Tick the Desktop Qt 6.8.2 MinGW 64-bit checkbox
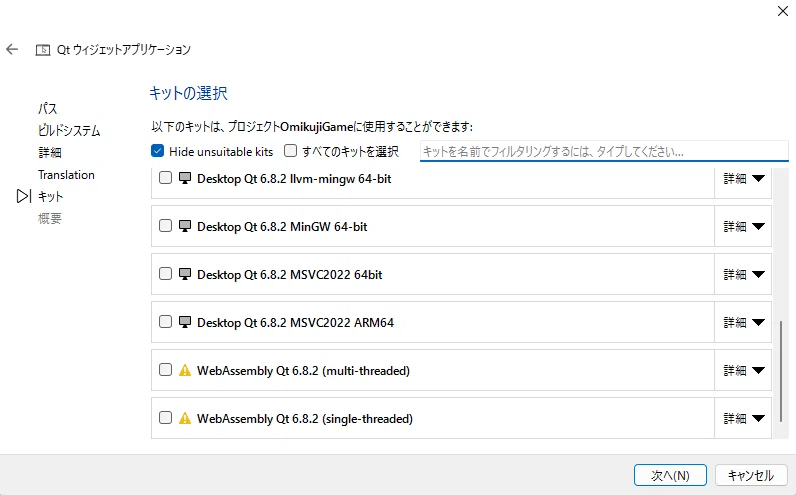 point(165,225)
